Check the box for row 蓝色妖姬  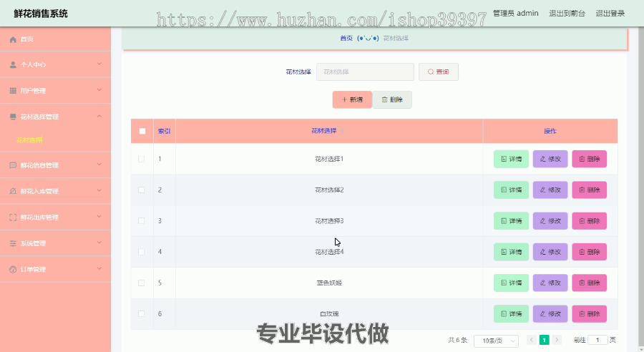(141, 283)
